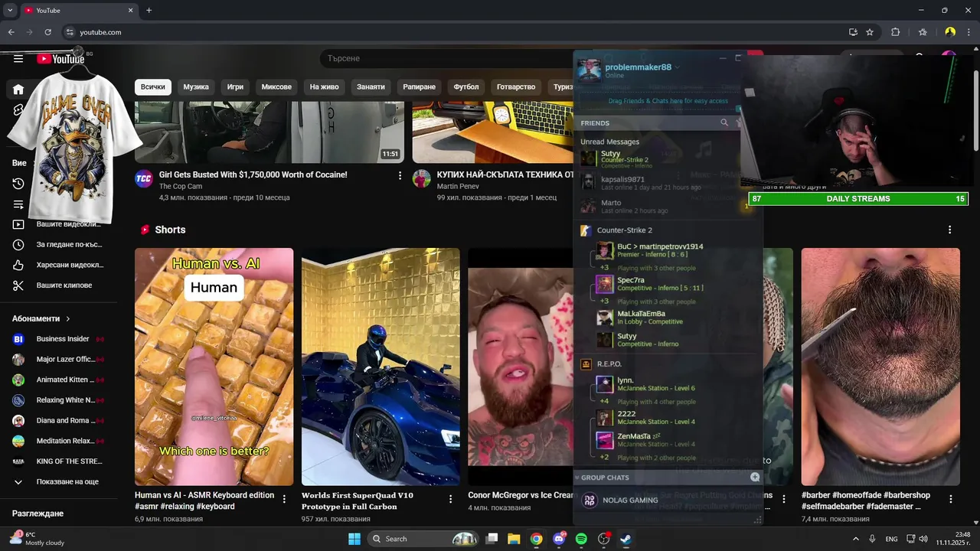Open Shorts shelf three-dot menu
The height and width of the screenshot is (551, 980).
949,230
